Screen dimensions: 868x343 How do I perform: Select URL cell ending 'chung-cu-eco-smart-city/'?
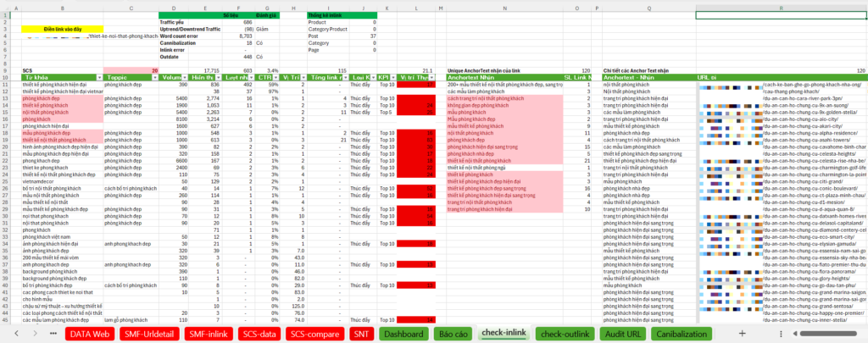coord(781,237)
